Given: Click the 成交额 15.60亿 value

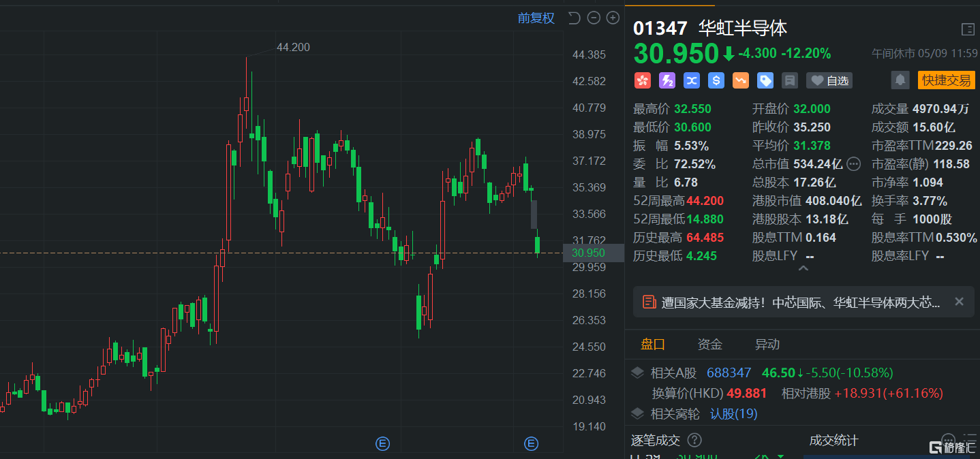Looking at the screenshot, I should tap(934, 127).
